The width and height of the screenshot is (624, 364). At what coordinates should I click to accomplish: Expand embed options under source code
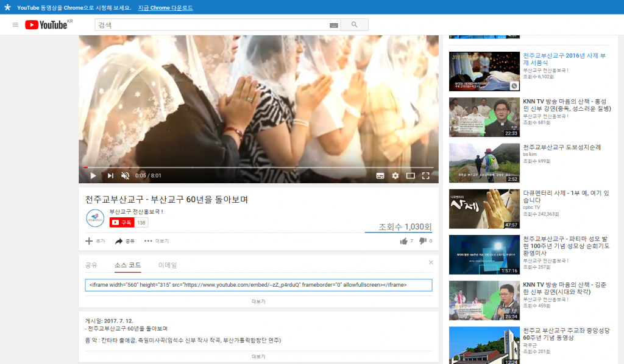(x=258, y=301)
